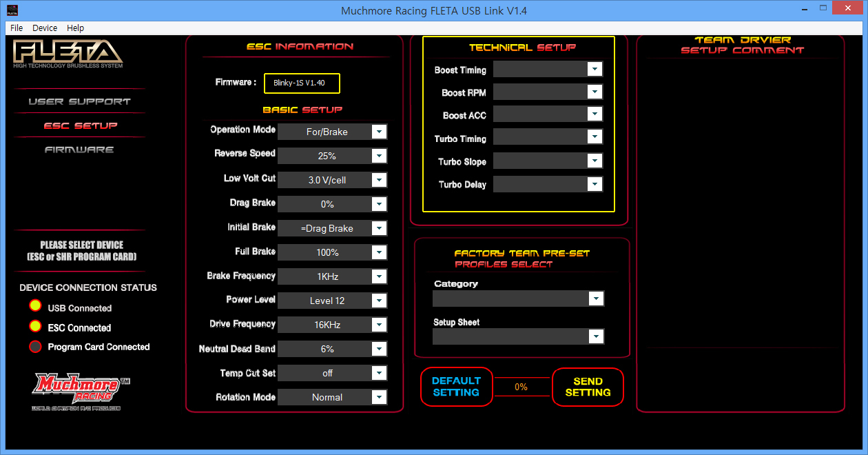Click the 'TECHNICAL SETUP' heading

[x=522, y=48]
